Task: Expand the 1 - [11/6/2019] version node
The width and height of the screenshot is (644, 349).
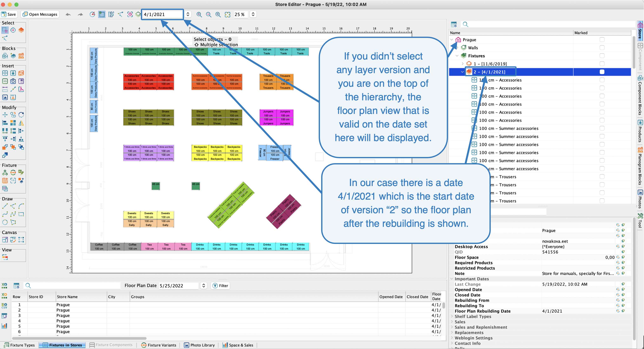Action: click(462, 64)
